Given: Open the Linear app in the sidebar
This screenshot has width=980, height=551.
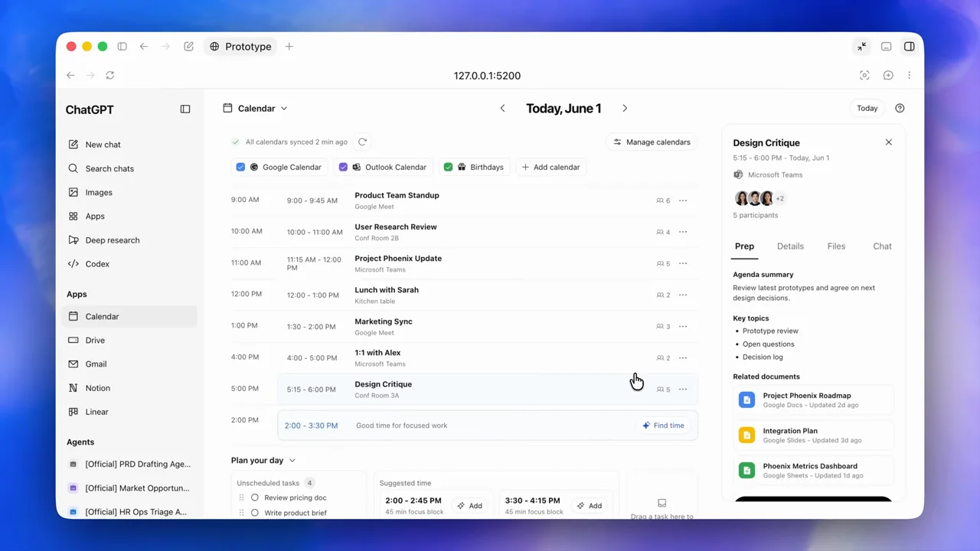Looking at the screenshot, I should tap(130, 412).
